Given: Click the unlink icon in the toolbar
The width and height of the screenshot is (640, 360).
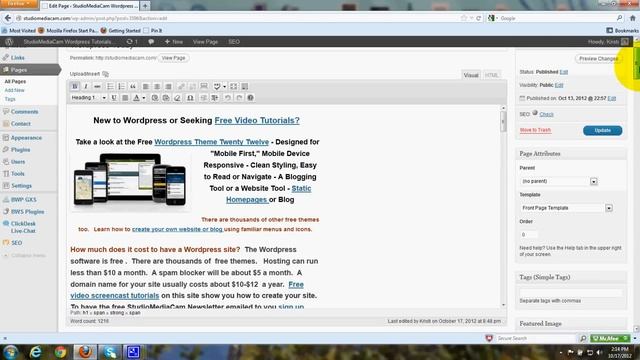Looking at the screenshot, I should [193, 87].
